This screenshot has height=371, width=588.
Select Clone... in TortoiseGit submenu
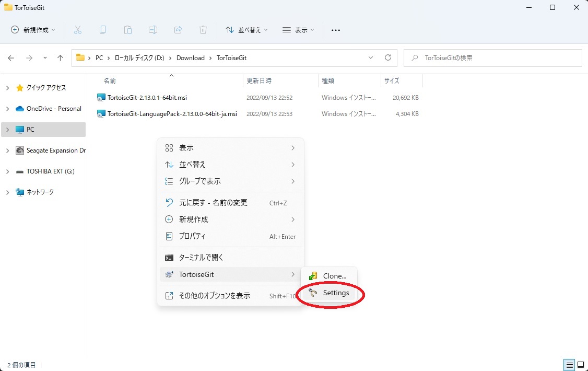click(x=329, y=276)
